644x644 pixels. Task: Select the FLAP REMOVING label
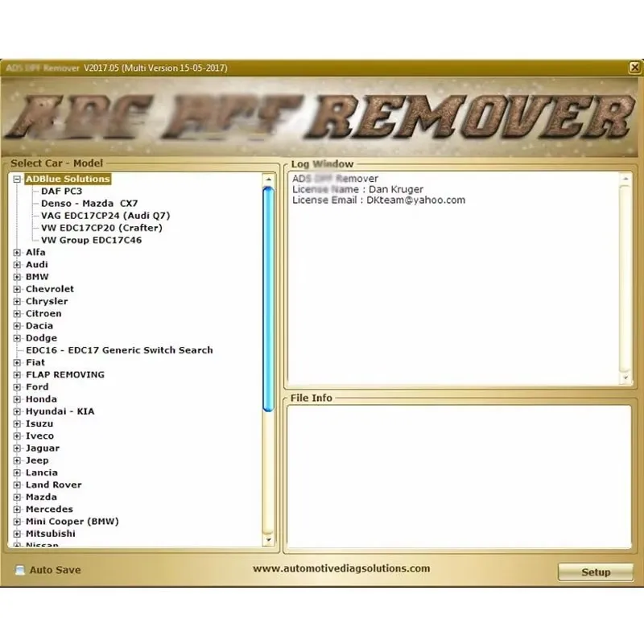[65, 375]
